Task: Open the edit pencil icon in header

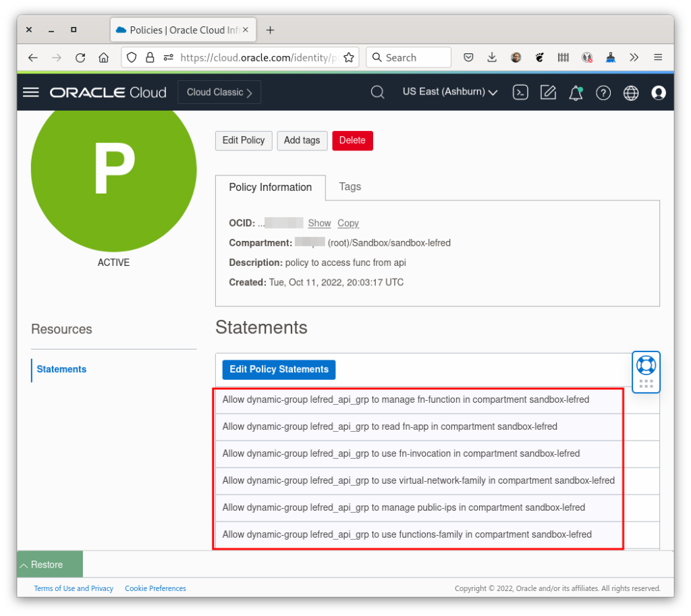Action: [548, 92]
